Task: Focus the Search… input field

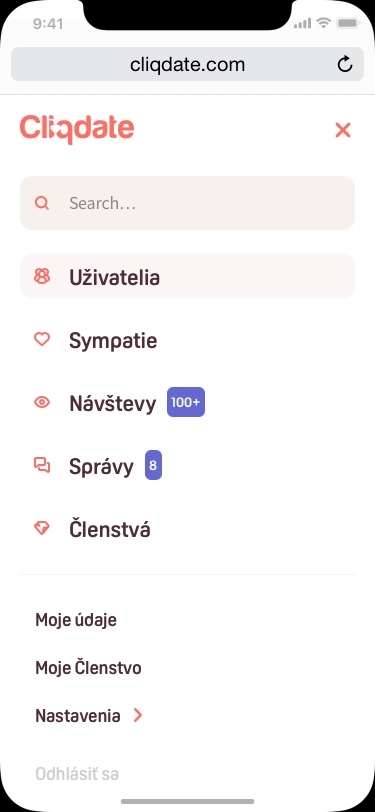Action: coord(188,203)
